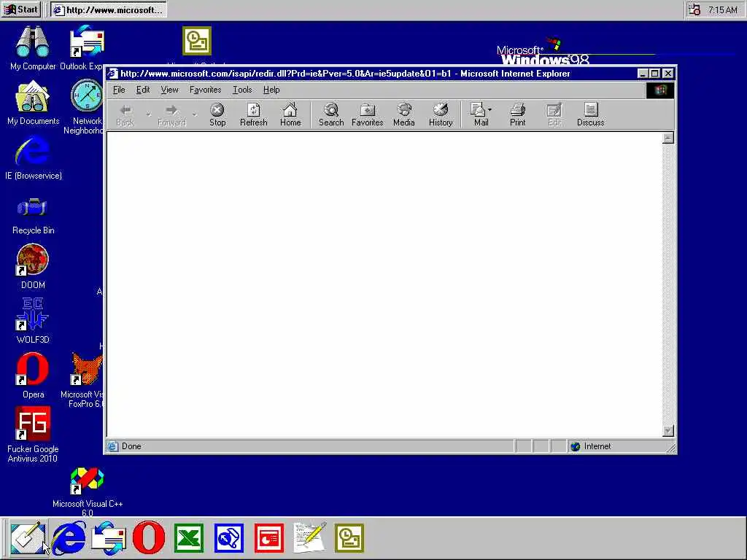This screenshot has width=747, height=560.
Task: Open the Edit menu
Action: coord(143,90)
